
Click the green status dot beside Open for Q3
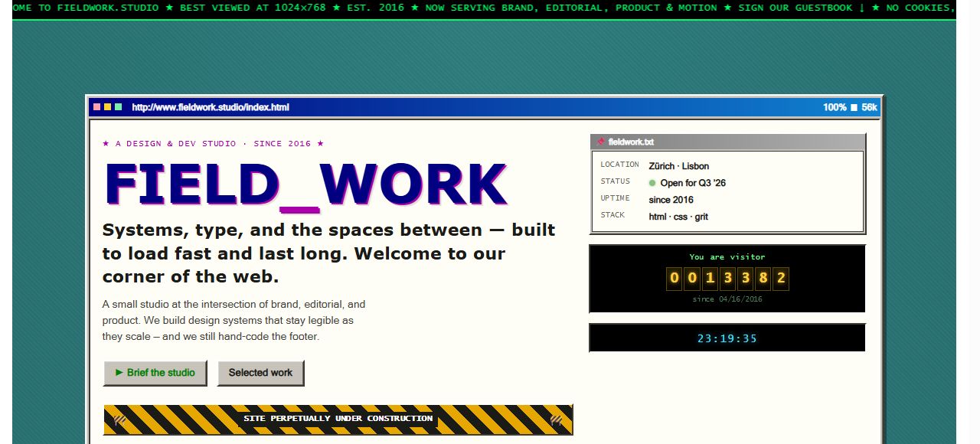click(652, 183)
